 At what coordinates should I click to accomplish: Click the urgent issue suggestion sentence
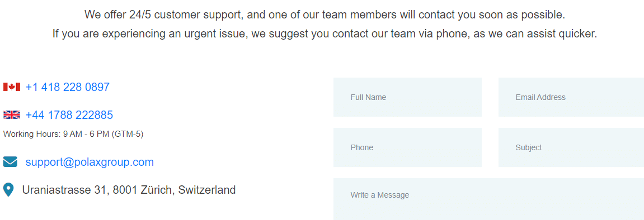tap(325, 34)
